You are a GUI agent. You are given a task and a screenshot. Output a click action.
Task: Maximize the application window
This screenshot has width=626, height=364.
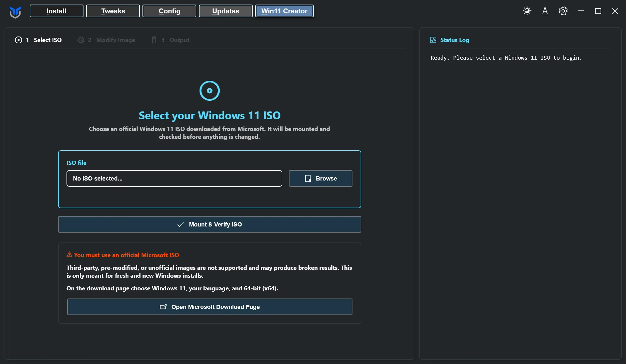(598, 11)
